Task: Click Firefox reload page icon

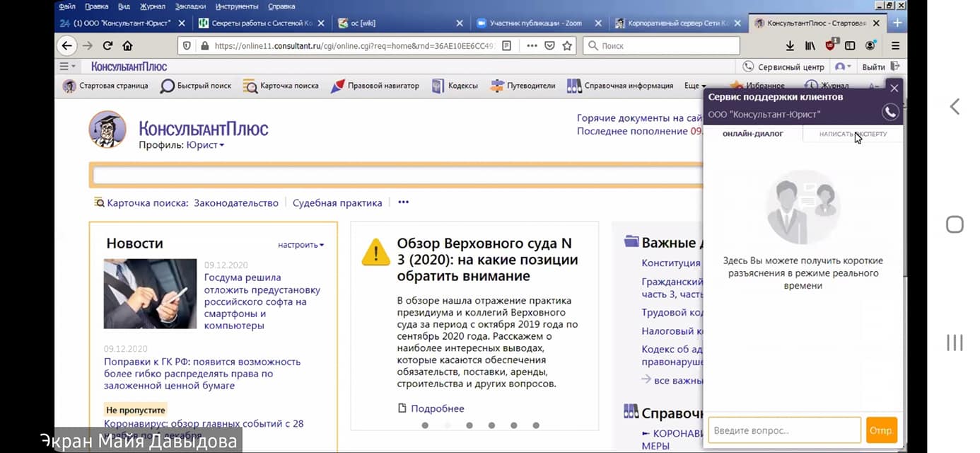Action: [107, 45]
